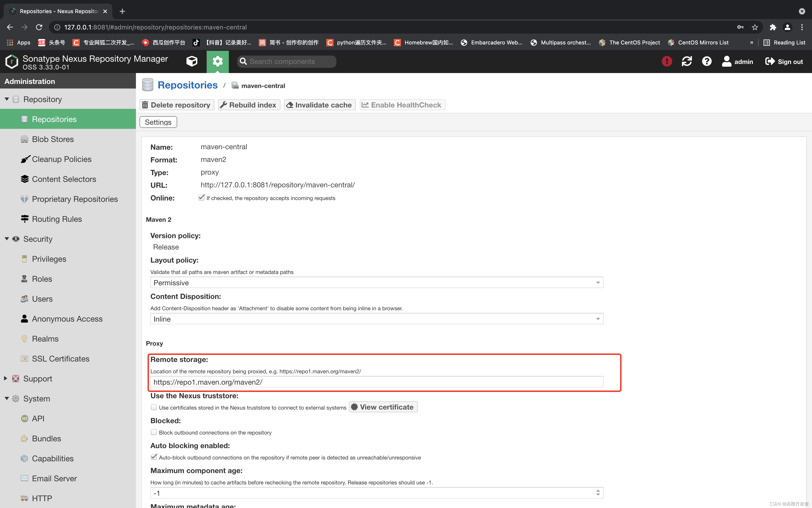The width and height of the screenshot is (812, 508).
Task: Open the Content Disposition Inline dropdown
Action: (x=377, y=319)
